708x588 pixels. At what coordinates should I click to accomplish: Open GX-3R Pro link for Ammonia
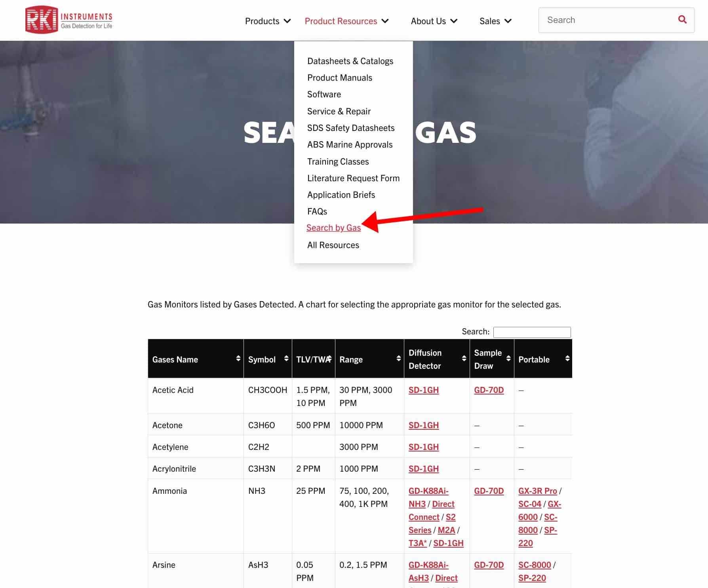537,491
